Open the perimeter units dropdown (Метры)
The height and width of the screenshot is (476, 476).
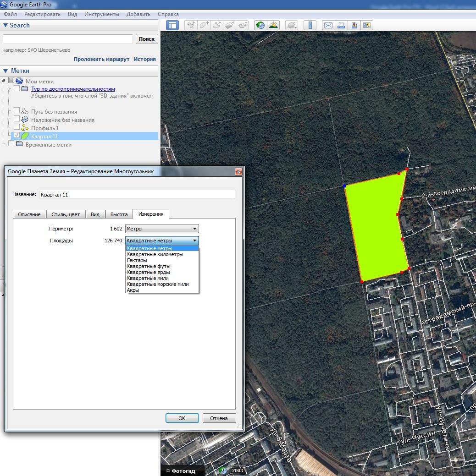[162, 229]
